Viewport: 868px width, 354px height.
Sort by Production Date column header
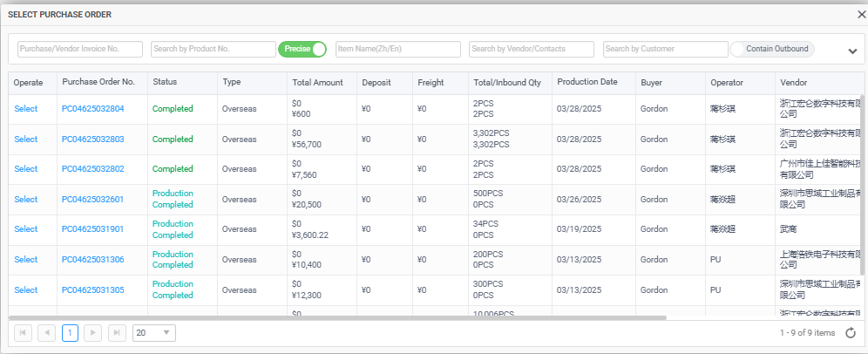click(587, 82)
